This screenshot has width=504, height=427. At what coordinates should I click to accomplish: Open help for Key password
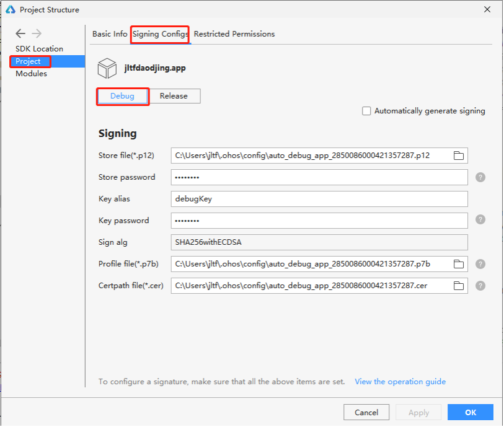click(480, 220)
